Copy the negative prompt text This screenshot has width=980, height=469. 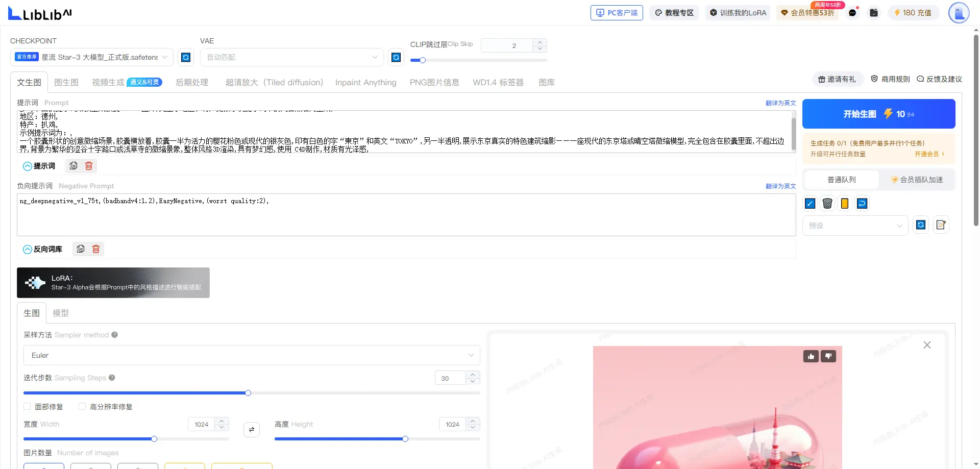click(81, 249)
